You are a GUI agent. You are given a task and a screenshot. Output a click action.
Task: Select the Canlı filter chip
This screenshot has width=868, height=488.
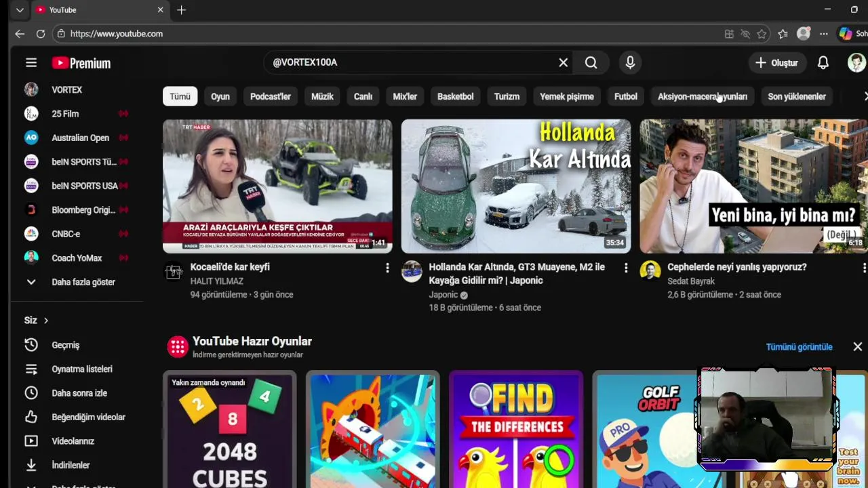point(363,96)
